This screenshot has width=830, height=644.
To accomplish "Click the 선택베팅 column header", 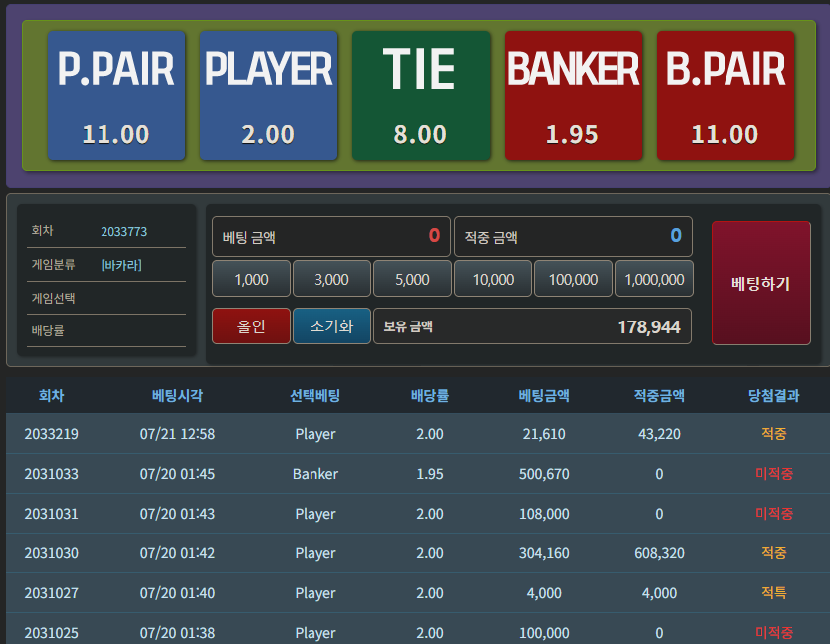I will 314,395.
